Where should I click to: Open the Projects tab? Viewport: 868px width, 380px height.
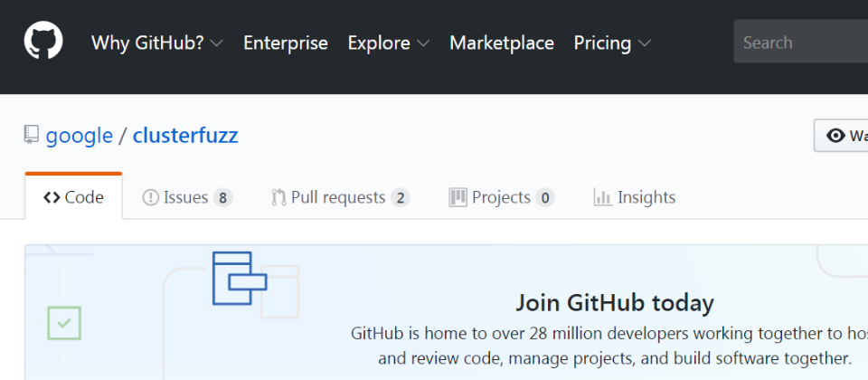(x=502, y=197)
